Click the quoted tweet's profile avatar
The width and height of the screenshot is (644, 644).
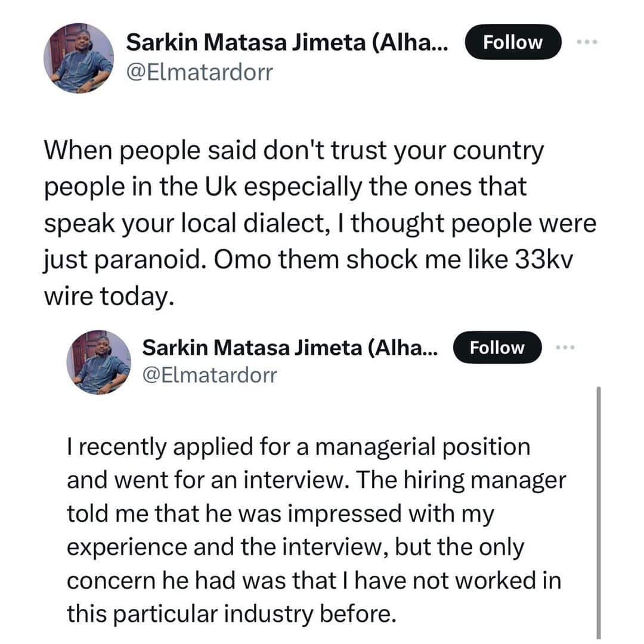pos(98,363)
